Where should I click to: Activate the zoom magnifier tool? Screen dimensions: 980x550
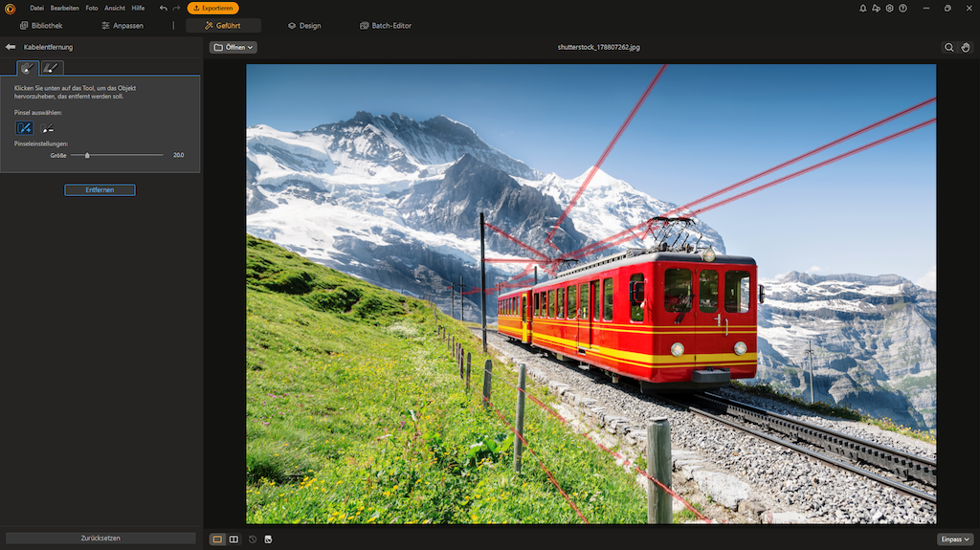pyautogui.click(x=948, y=47)
